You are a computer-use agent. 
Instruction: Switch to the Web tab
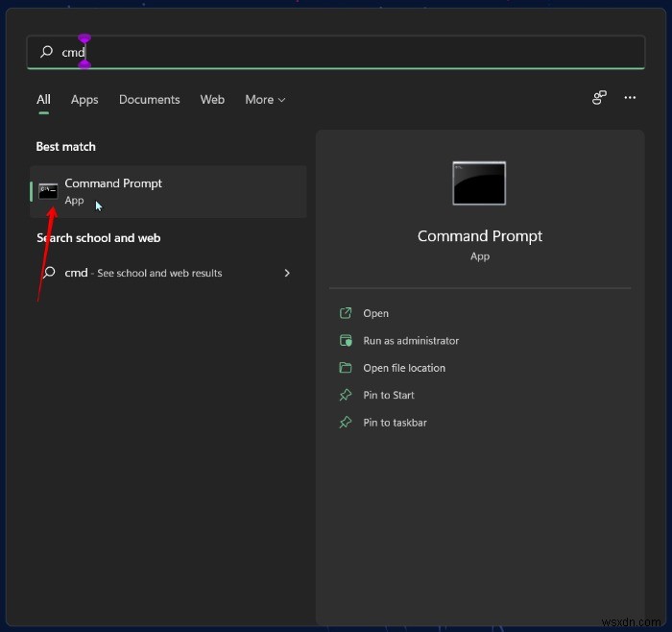click(212, 100)
